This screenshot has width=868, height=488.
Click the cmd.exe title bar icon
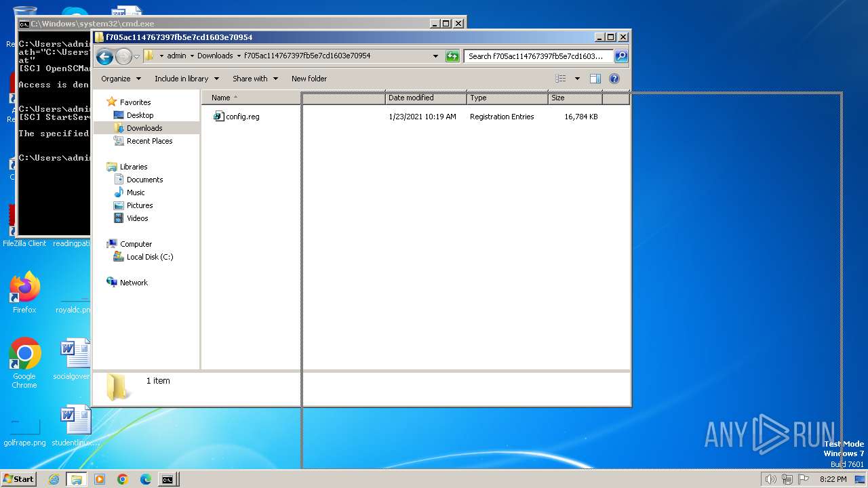(x=24, y=24)
